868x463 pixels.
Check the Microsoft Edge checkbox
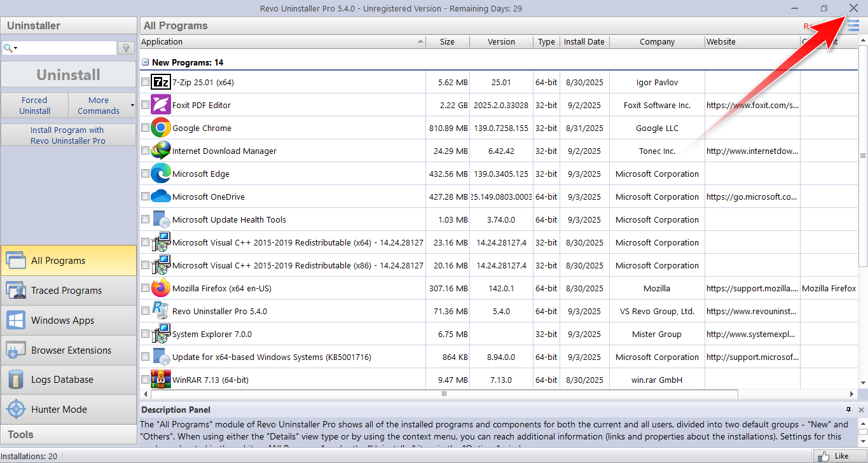pyautogui.click(x=145, y=174)
